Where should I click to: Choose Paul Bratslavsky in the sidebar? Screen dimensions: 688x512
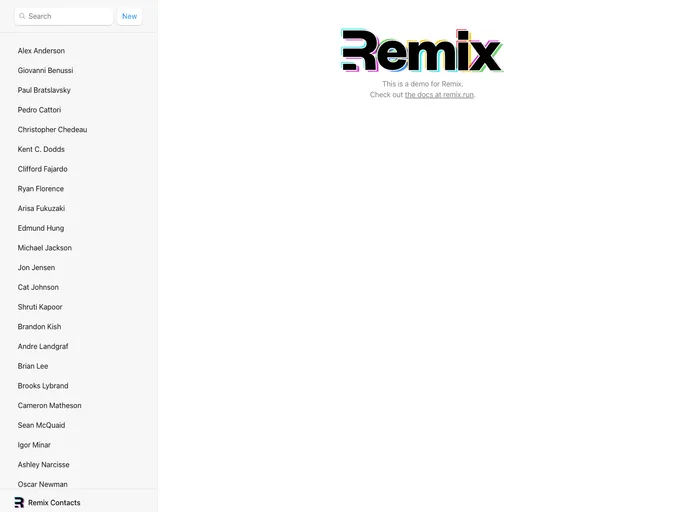tap(44, 90)
